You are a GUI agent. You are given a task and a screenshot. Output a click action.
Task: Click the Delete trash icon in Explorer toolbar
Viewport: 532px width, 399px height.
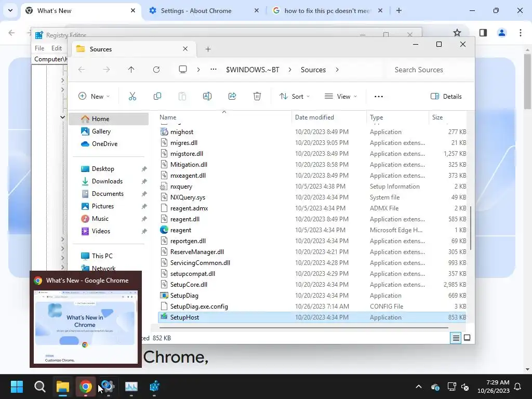pyautogui.click(x=257, y=96)
